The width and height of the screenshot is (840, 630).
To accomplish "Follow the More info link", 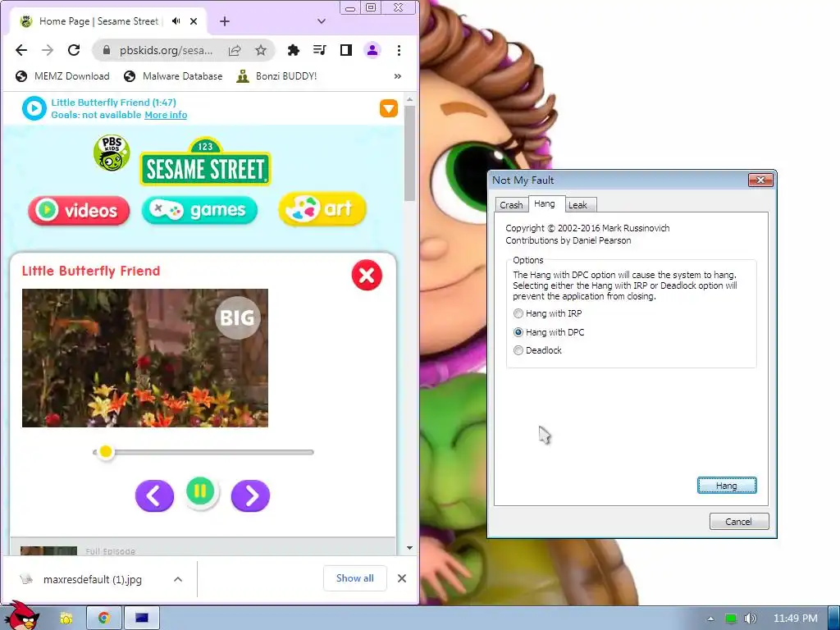I will pyautogui.click(x=166, y=115).
